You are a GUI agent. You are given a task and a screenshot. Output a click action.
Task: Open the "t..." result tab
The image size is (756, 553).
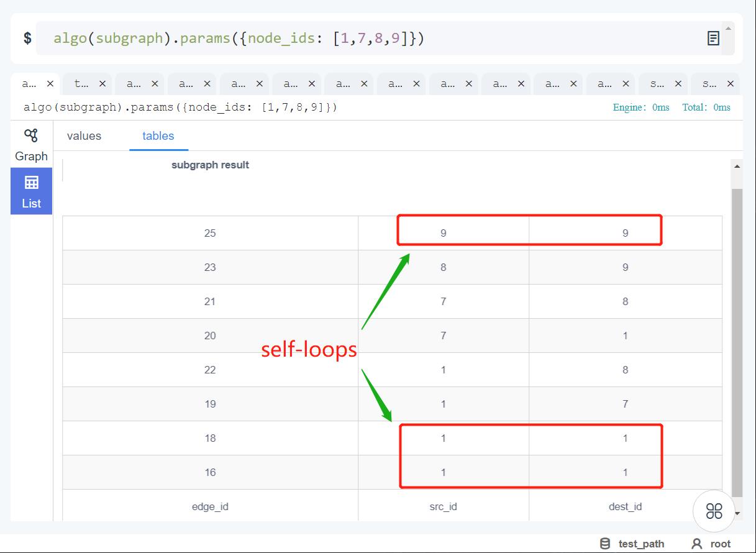click(81, 83)
